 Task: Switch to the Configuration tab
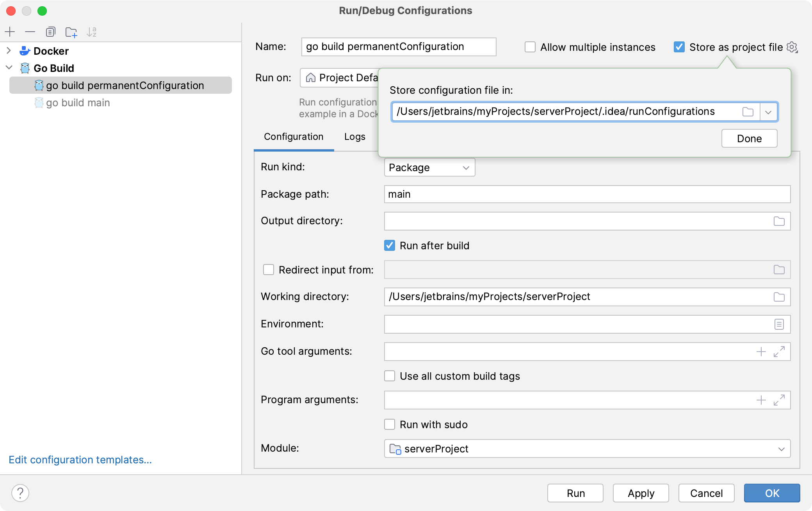click(x=294, y=136)
